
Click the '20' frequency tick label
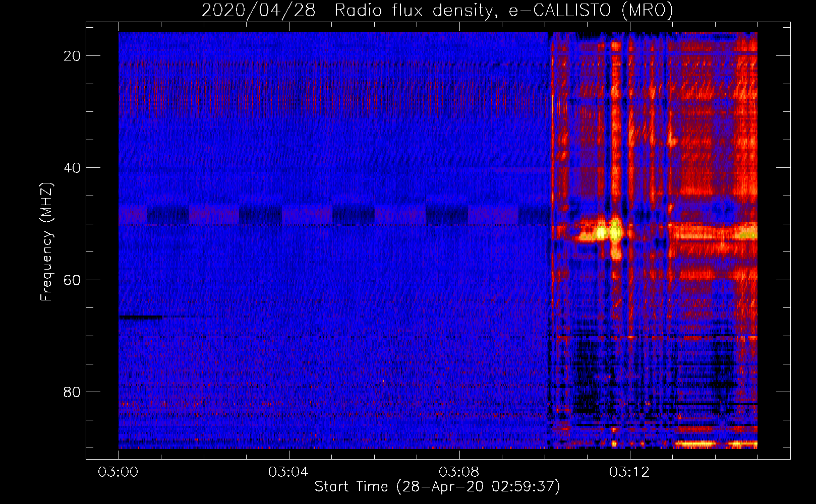tap(72, 56)
